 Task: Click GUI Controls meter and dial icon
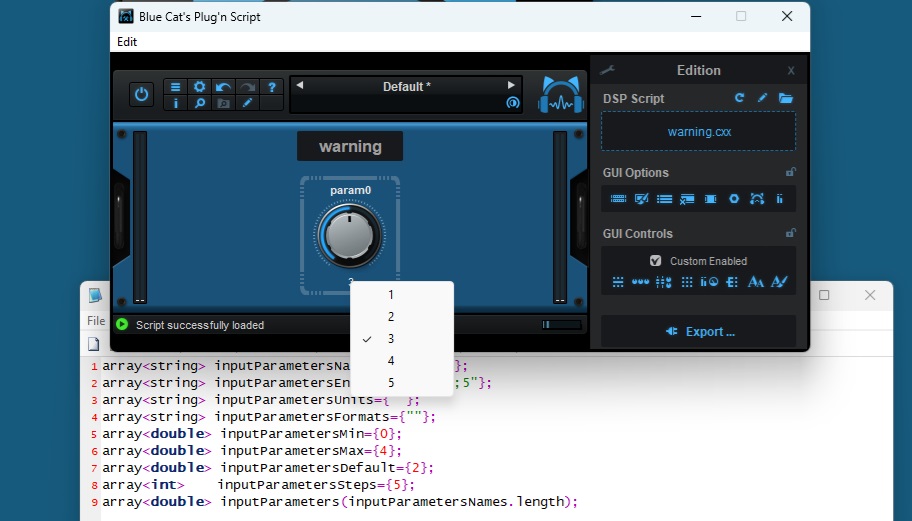click(x=709, y=282)
